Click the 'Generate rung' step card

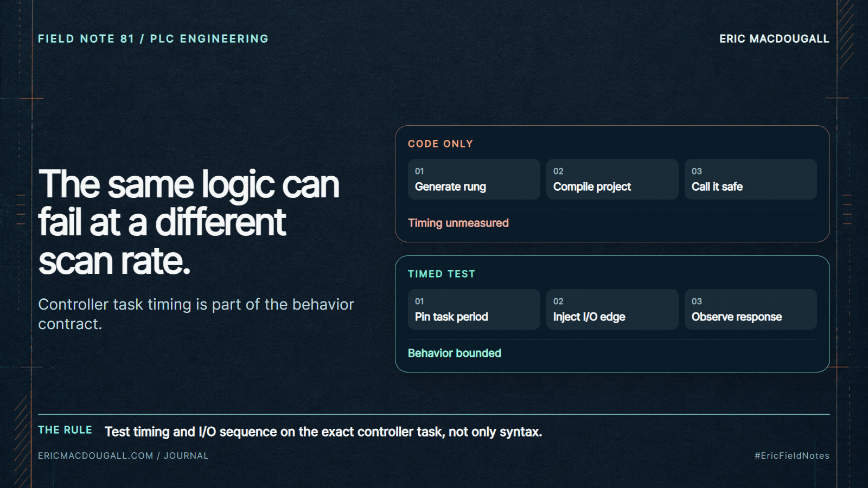(474, 179)
